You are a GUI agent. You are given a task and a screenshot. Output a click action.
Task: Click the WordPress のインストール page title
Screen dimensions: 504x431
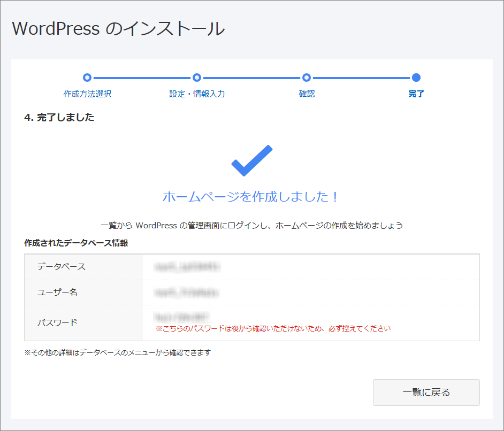pyautogui.click(x=118, y=29)
